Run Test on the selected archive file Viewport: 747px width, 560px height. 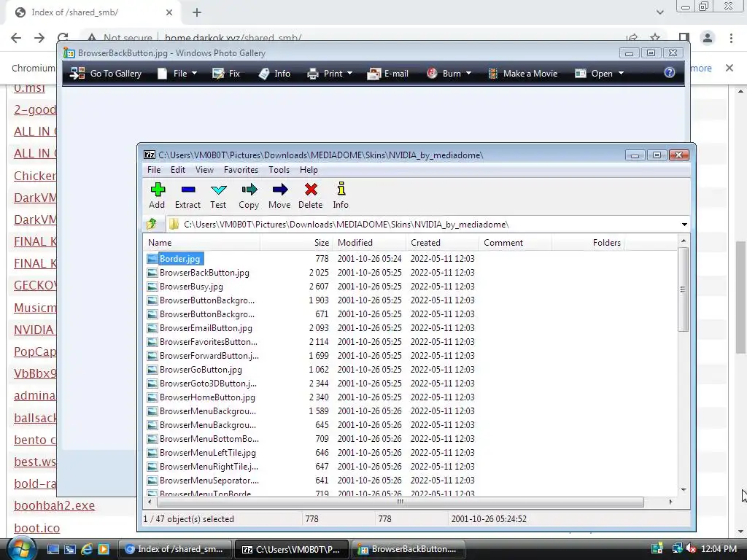218,195
